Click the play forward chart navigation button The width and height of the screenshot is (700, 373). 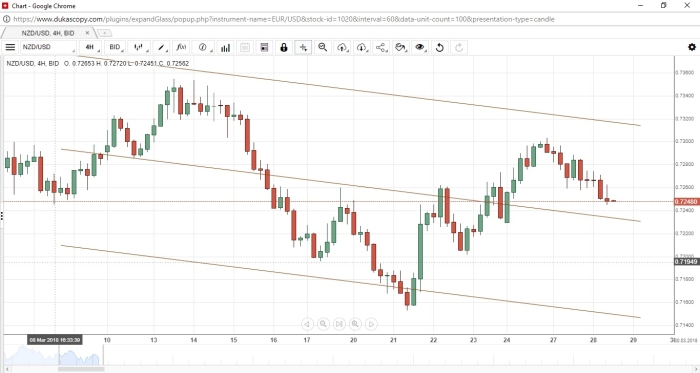coord(371,324)
